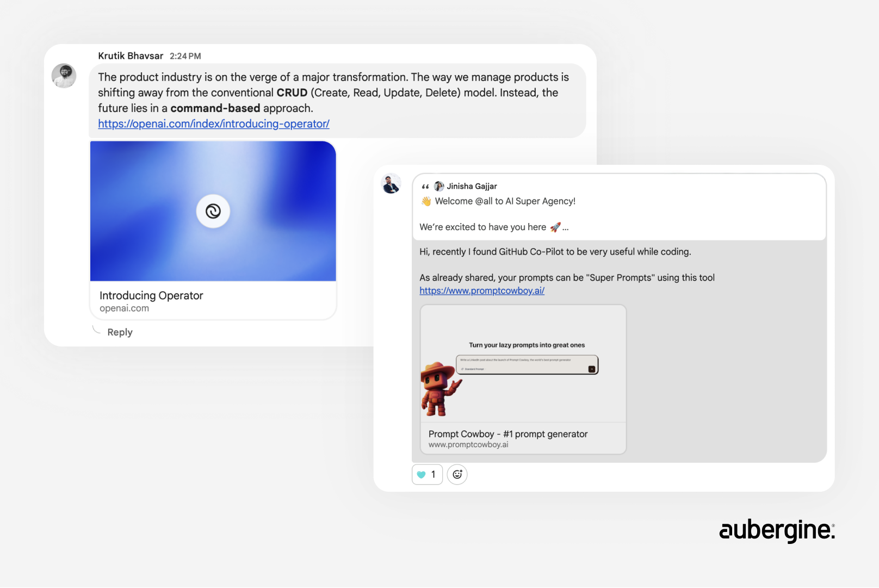Click the rocket emoji in quoted text
This screenshot has width=879, height=588.
(555, 227)
